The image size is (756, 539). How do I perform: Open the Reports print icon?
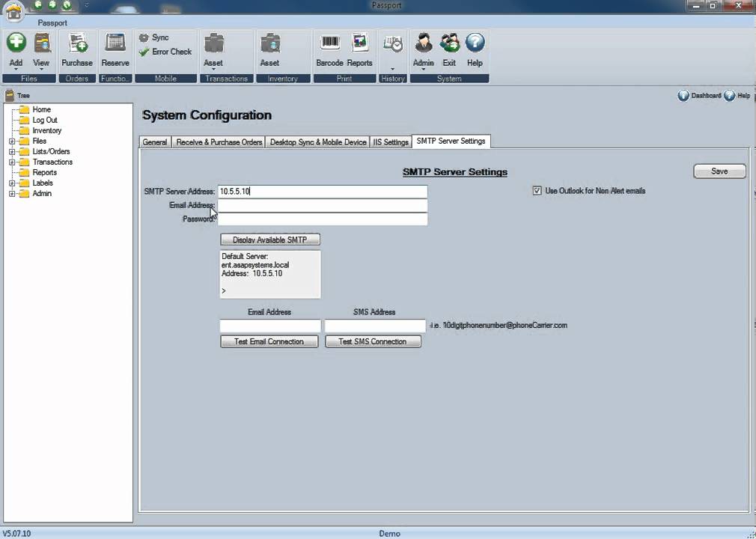360,43
